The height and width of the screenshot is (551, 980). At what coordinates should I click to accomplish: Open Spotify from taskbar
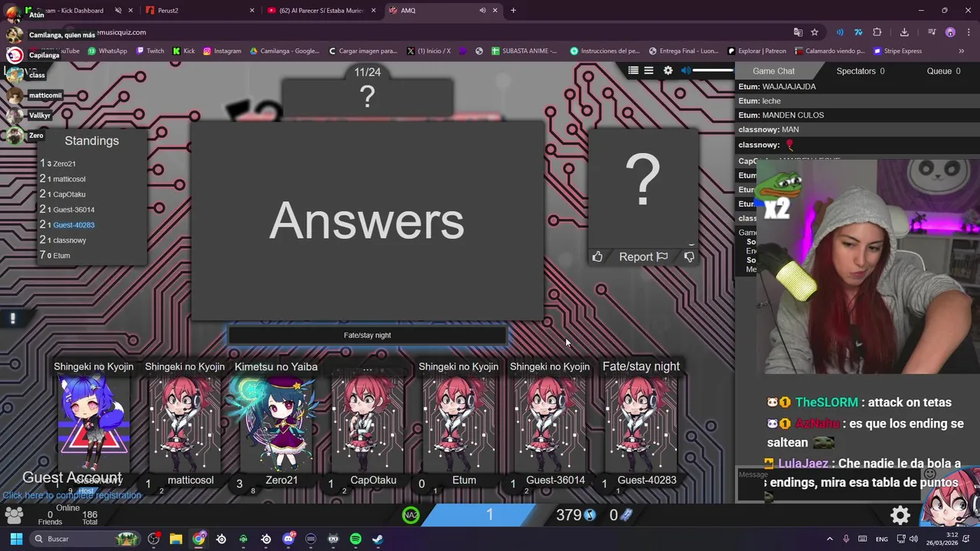pos(355,539)
